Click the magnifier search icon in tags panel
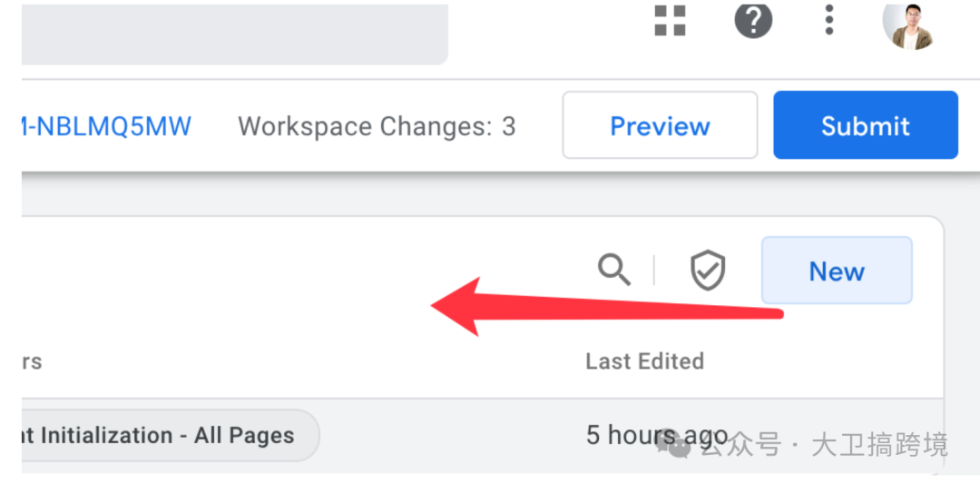This screenshot has width=980, height=484. coord(614,270)
